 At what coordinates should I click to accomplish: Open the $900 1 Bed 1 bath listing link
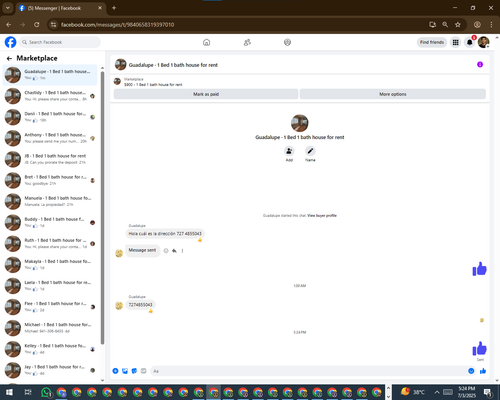point(153,85)
